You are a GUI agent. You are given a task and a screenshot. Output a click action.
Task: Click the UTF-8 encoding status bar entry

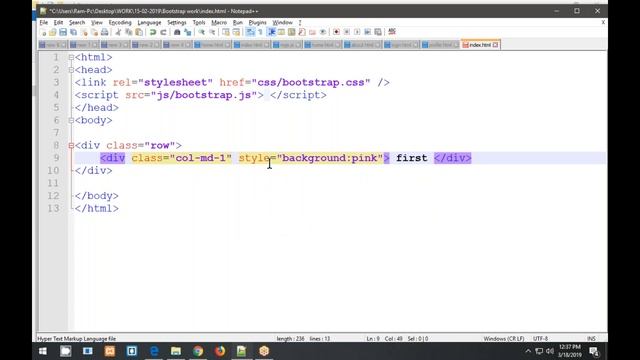540,339
